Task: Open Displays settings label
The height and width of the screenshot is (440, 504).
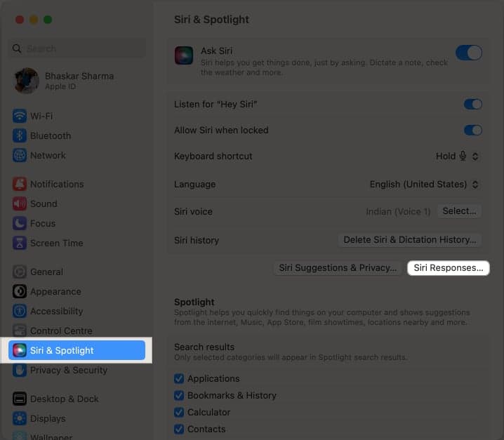Action: click(48, 418)
